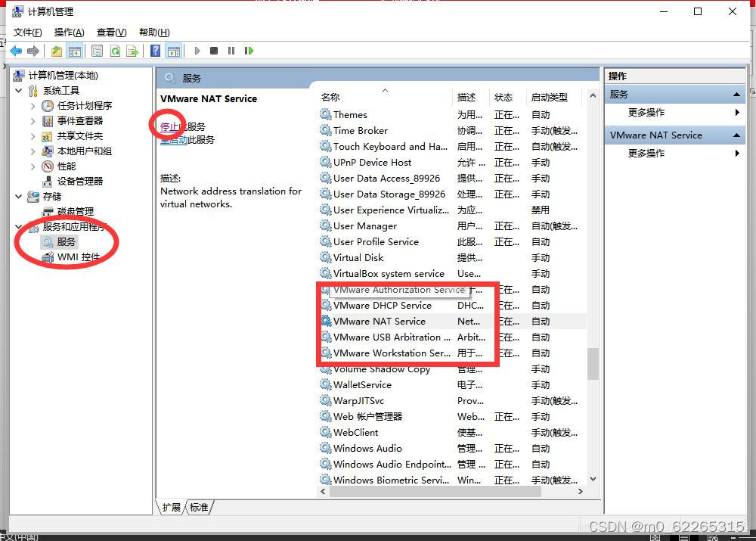Click the scroll right arrow of services list

pyautogui.click(x=581, y=491)
